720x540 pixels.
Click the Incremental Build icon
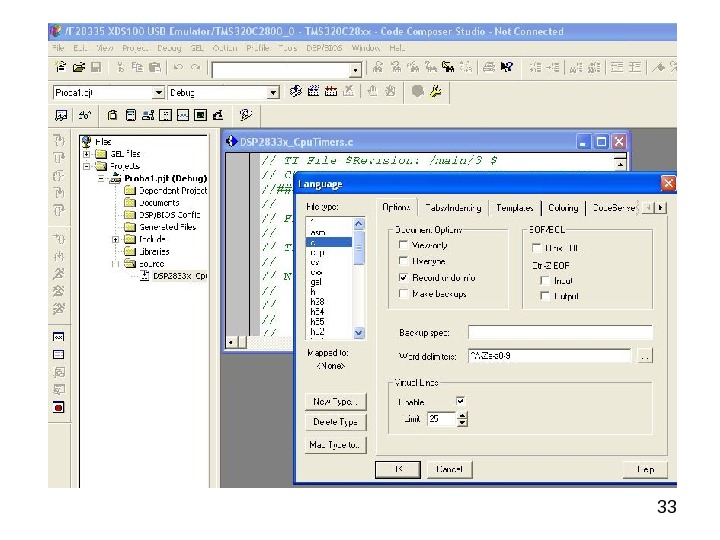point(313,91)
